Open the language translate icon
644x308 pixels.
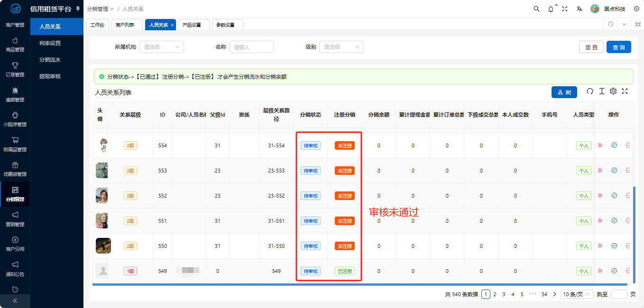(x=579, y=9)
